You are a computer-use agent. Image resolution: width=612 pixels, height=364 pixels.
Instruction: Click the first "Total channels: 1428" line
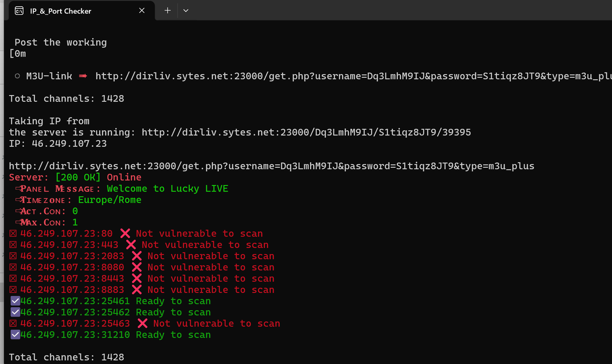click(x=66, y=99)
